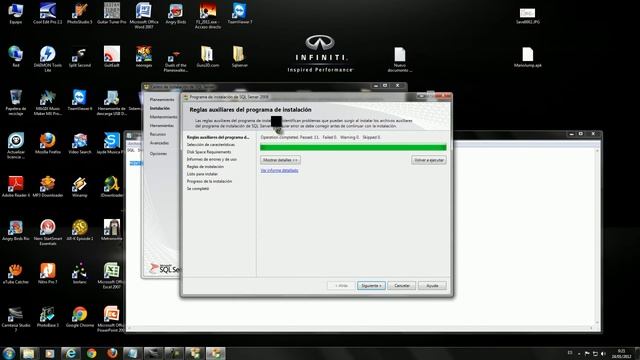Screen dimensions: 640x360
Task: Open Avanzadas in SQL Server Installation Center
Action: [x=159, y=143]
